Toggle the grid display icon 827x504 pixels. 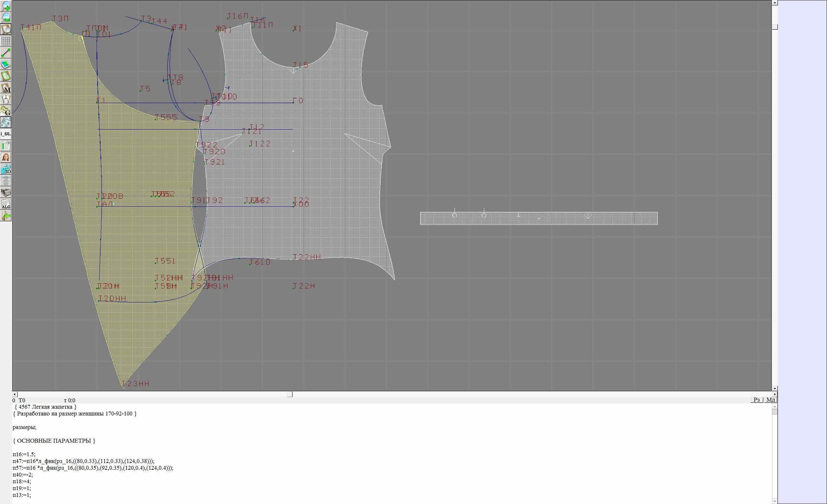point(6,41)
